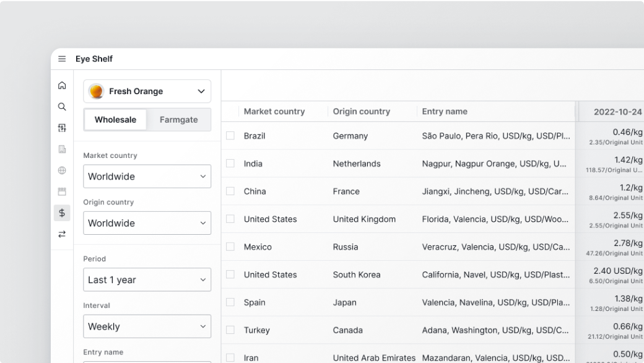644x363 pixels.
Task: Open the Fresh Orange product dropdown
Action: pos(147,91)
